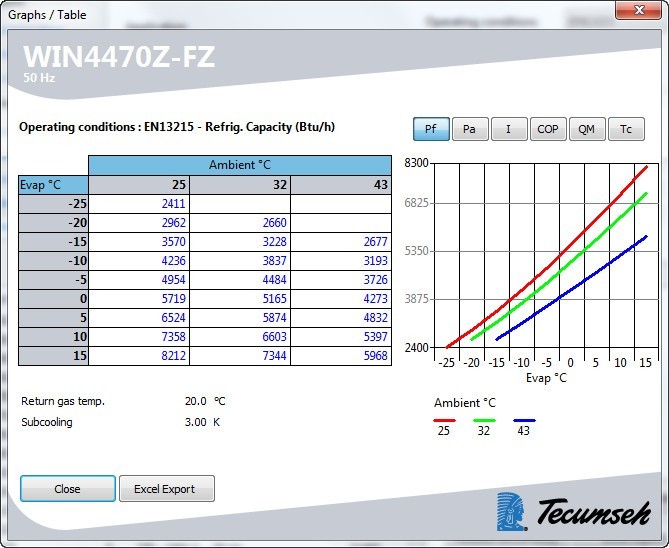Click the WIN4470Z-FZ model title
669x548 pixels.
tap(119, 57)
